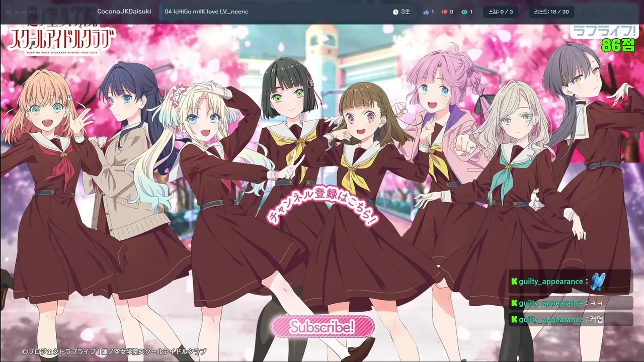The image size is (644, 362).
Task: Click the thumbs up like icon
Action: pyautogui.click(x=426, y=12)
